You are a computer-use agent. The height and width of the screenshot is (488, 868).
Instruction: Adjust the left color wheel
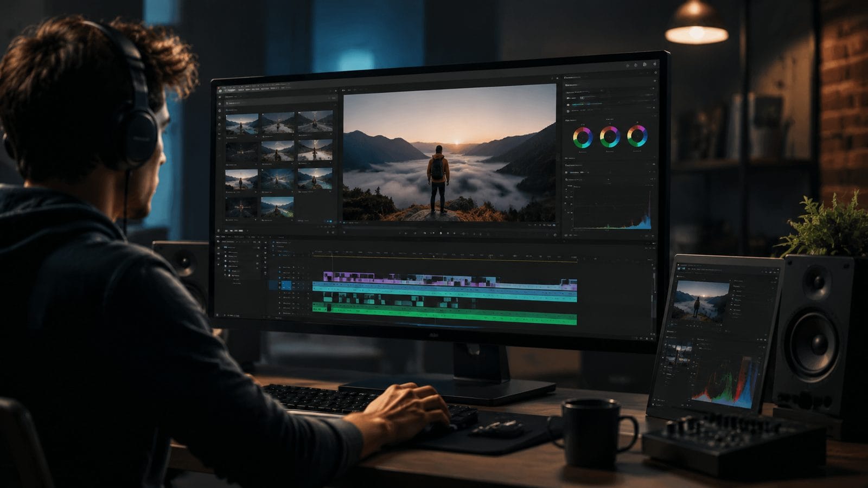583,137
